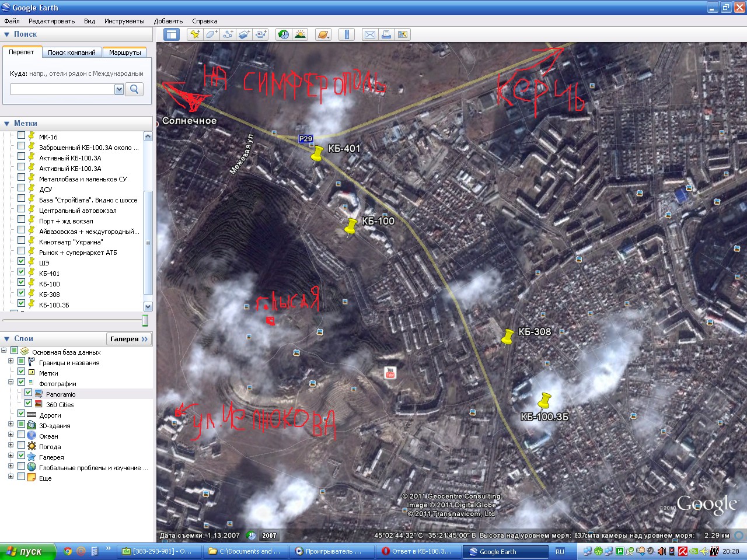Screen dimensions: 747x560
Task: Click the Add Placemark toolbar icon
Action: 195,34
